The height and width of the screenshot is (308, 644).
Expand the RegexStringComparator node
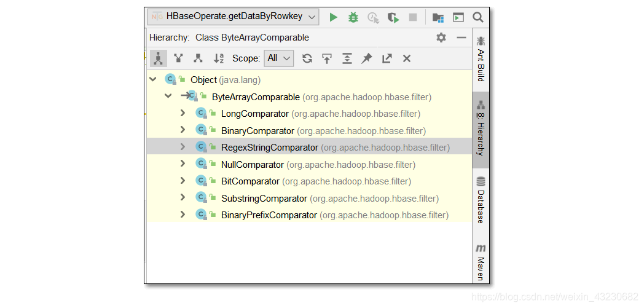pos(183,146)
